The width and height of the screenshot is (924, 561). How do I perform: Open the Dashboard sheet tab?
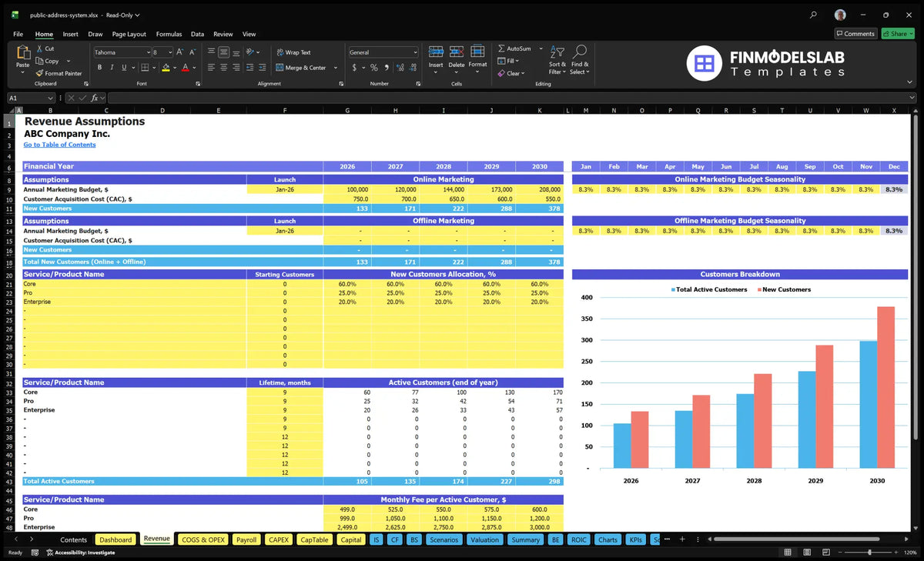tap(115, 539)
